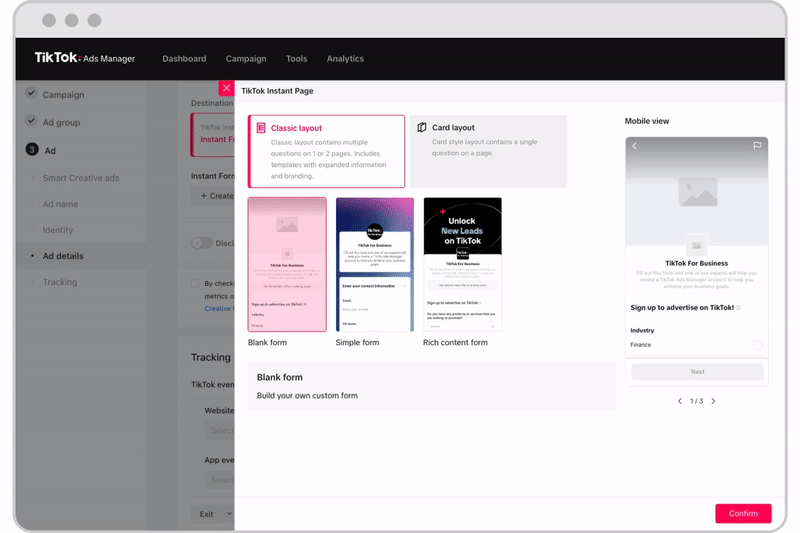Toggle the Disclaimer switch
Screen dimensions: 800x533
201,243
